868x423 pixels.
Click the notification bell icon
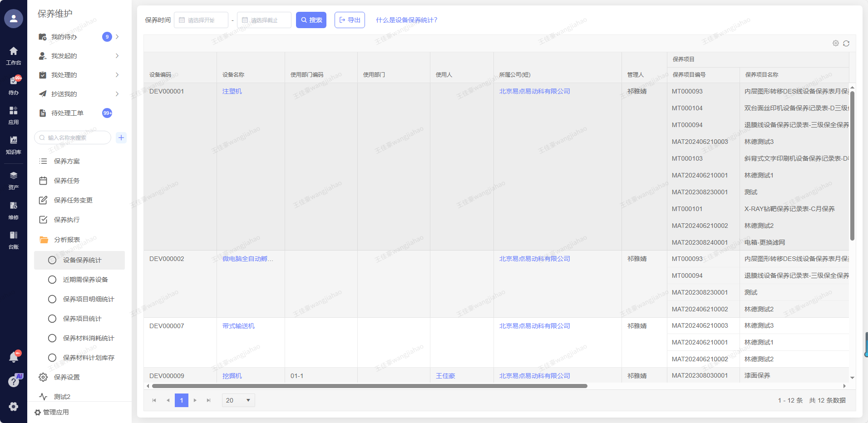tap(14, 358)
